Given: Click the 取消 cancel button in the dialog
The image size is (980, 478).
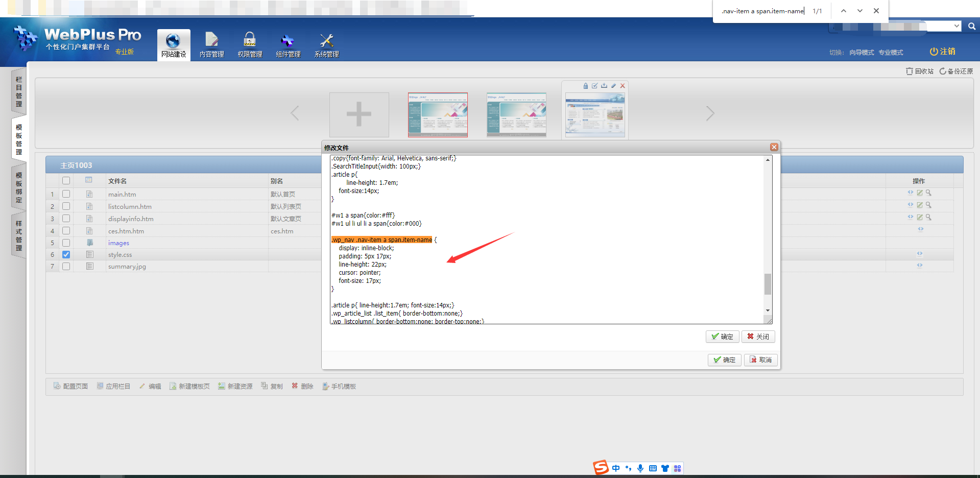Looking at the screenshot, I should (760, 360).
